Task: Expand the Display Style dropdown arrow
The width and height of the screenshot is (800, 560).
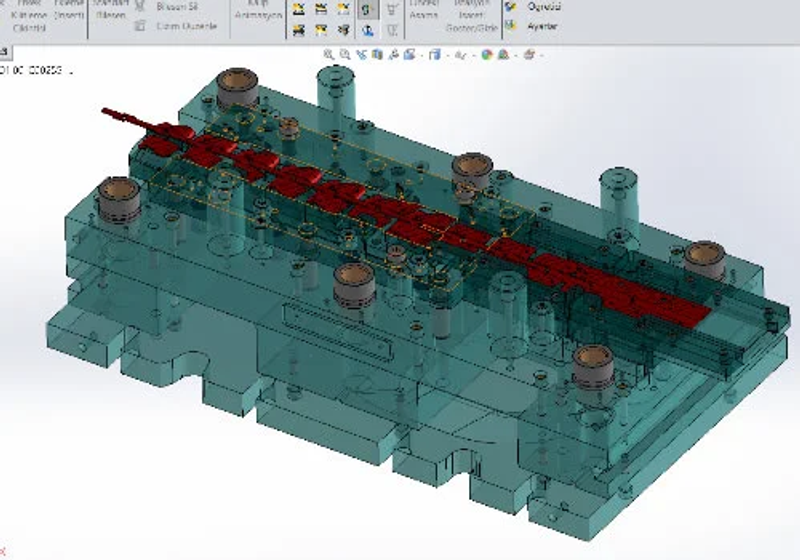Action: (447, 55)
